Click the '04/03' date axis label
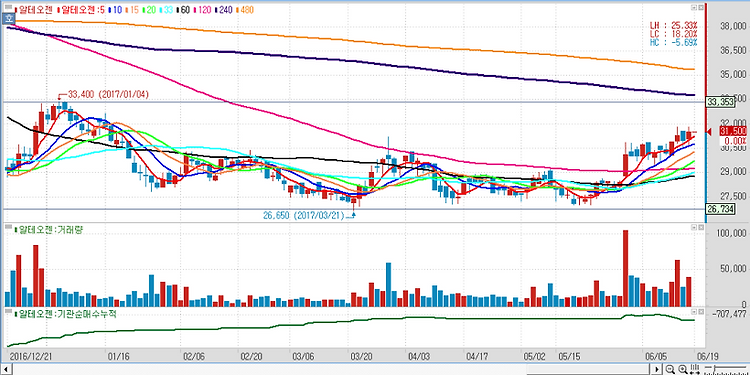 point(419,356)
